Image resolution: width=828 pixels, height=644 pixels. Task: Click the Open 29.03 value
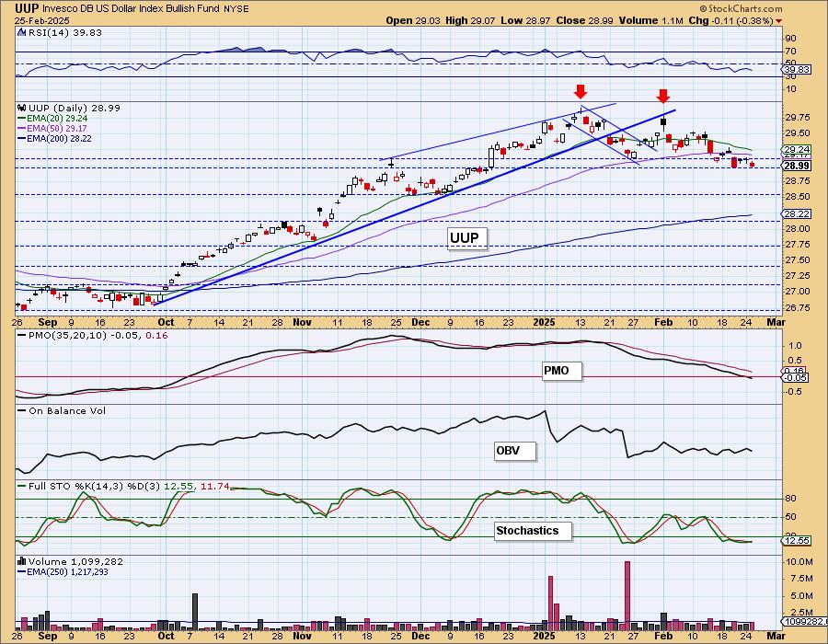(413, 20)
